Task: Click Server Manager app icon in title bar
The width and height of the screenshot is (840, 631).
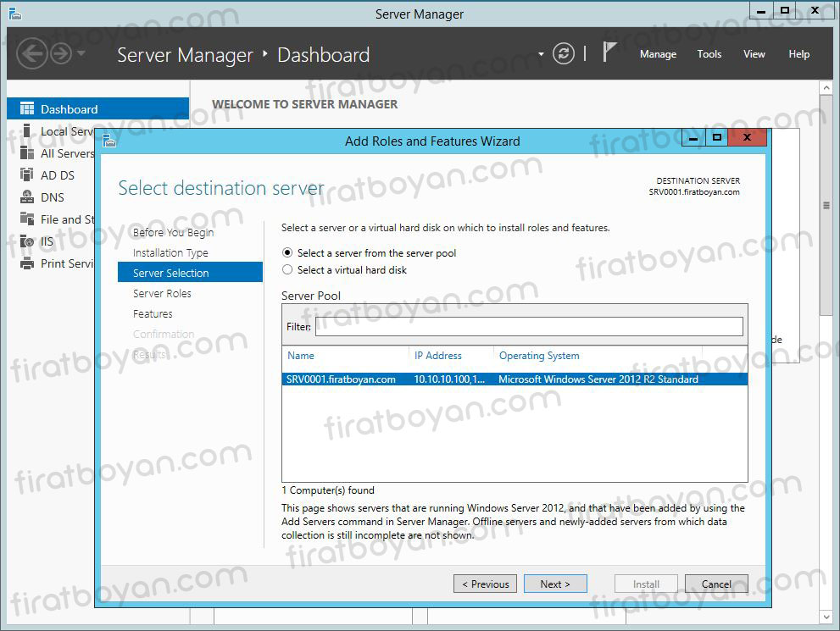Action: (15, 14)
